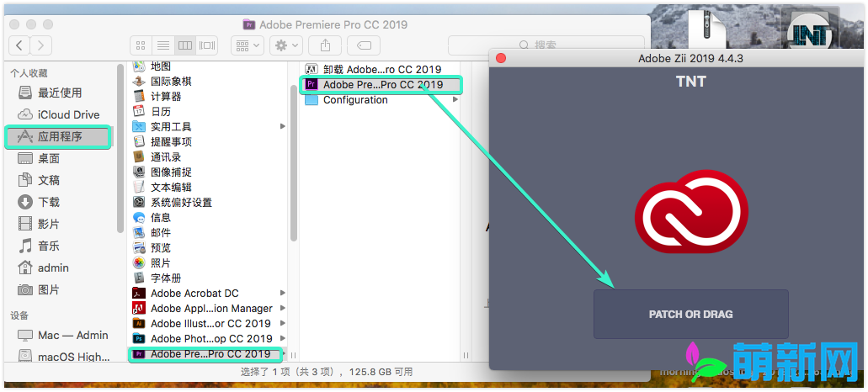Select 图像捕捉 app icon
868x392 pixels.
click(x=139, y=172)
